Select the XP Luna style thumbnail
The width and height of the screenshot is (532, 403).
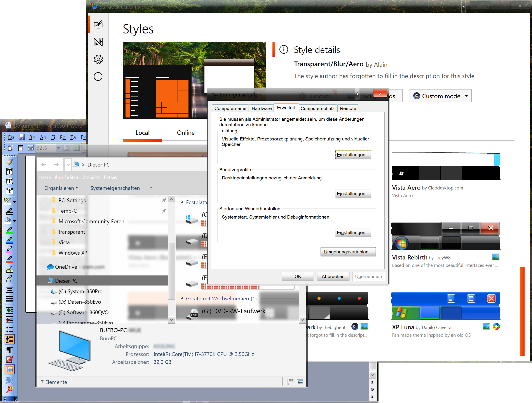pos(446,306)
